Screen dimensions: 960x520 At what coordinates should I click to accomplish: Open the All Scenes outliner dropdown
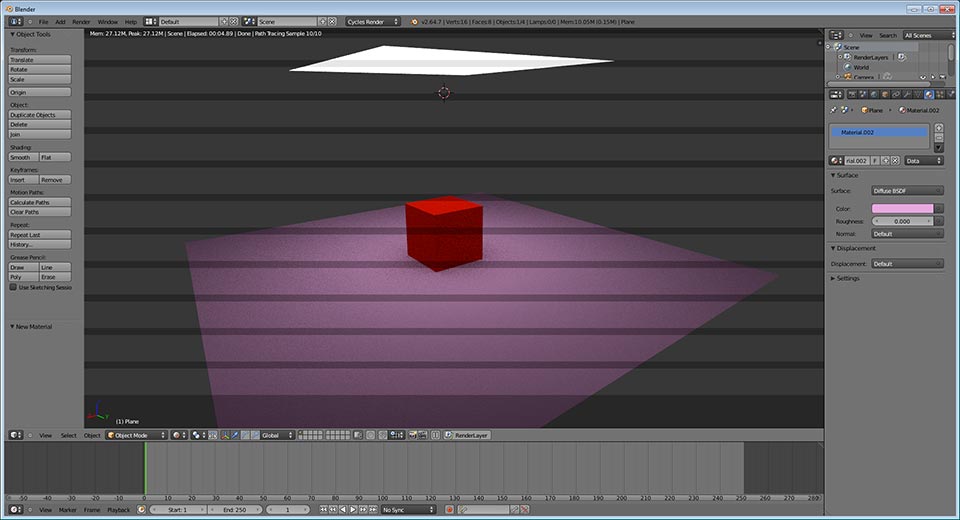[929, 36]
